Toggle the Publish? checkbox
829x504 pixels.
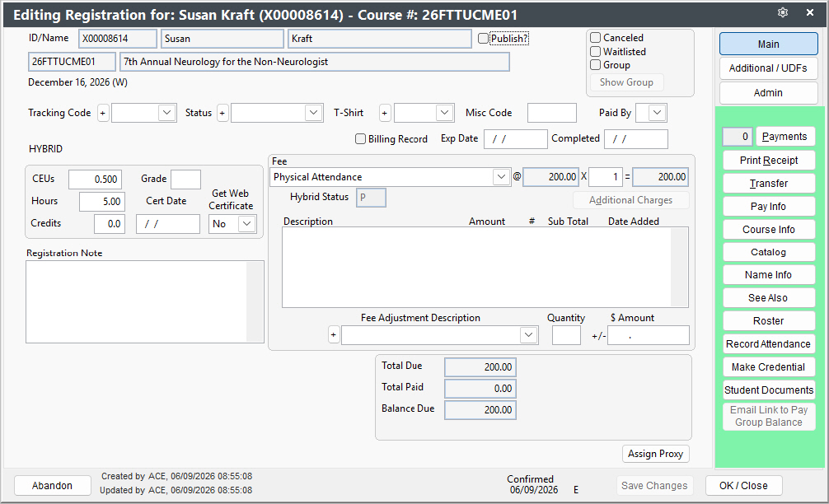point(483,39)
